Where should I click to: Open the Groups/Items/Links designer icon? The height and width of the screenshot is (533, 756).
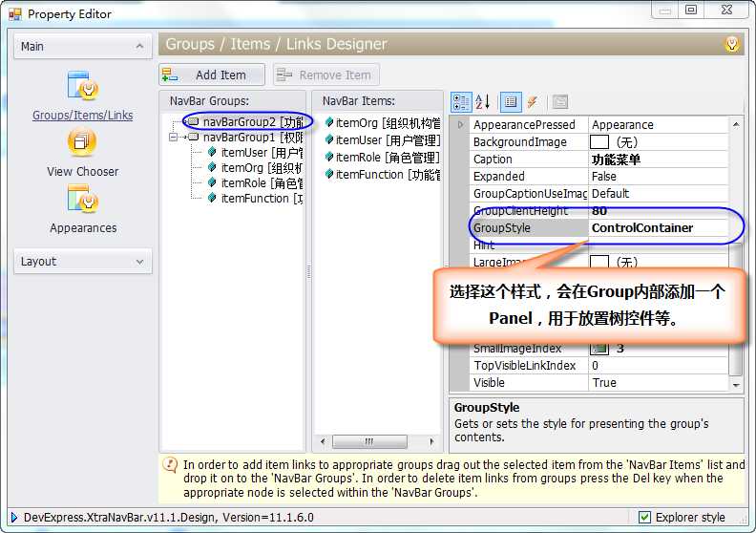(x=82, y=86)
